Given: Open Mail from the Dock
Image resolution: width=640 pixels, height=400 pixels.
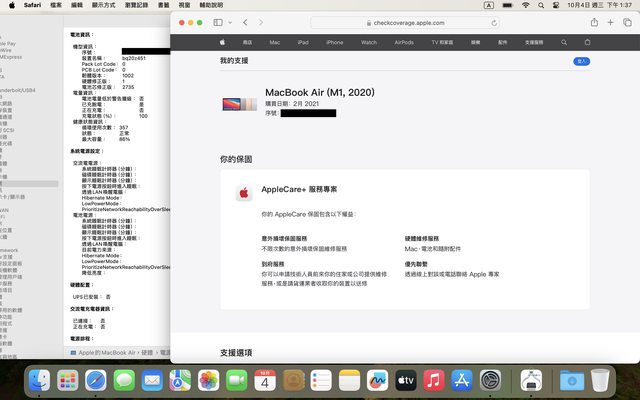Looking at the screenshot, I should pyautogui.click(x=152, y=380).
